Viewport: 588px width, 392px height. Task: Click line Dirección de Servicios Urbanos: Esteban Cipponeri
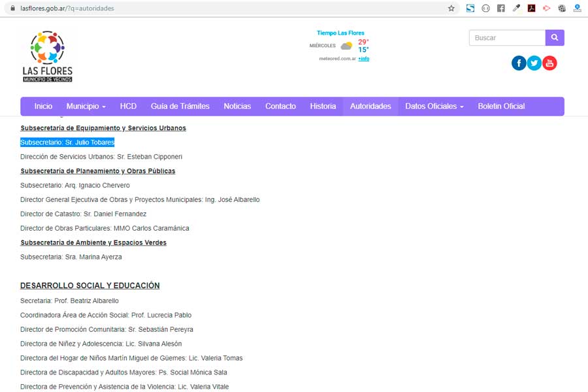tap(101, 156)
